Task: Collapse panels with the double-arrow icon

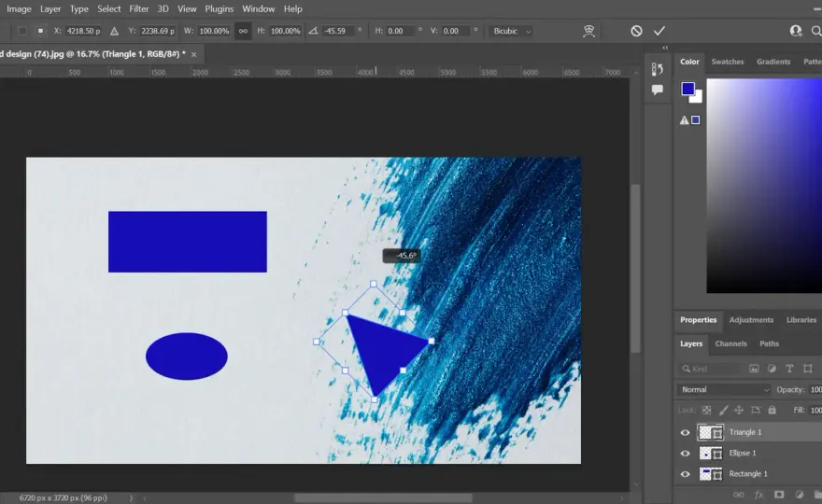Action: (665, 48)
